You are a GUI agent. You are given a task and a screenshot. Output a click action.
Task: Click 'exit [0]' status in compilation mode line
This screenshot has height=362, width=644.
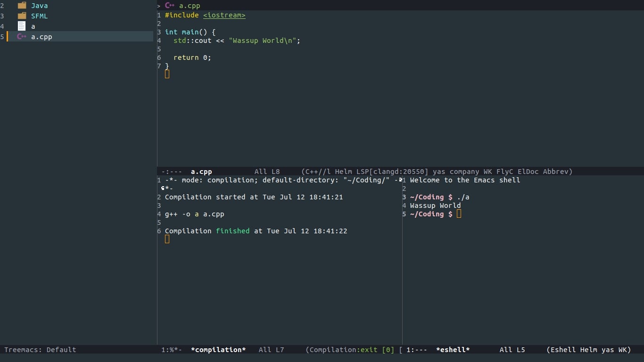[x=377, y=350]
